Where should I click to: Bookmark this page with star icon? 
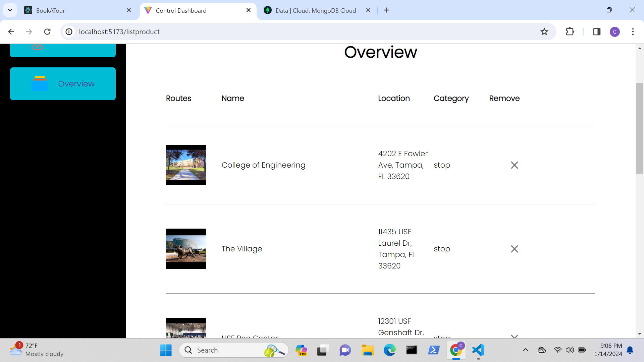(544, 32)
